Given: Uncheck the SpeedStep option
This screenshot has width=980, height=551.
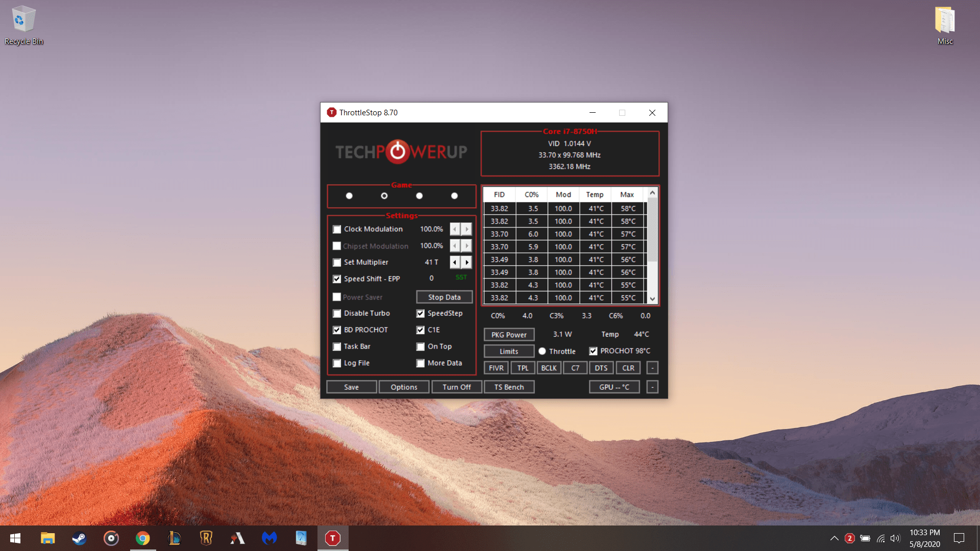Looking at the screenshot, I should point(420,313).
